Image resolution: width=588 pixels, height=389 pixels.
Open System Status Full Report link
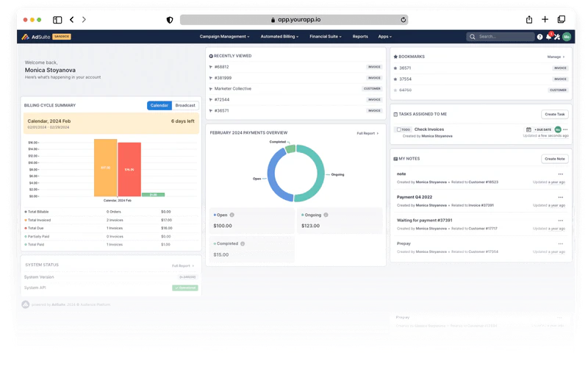(183, 266)
